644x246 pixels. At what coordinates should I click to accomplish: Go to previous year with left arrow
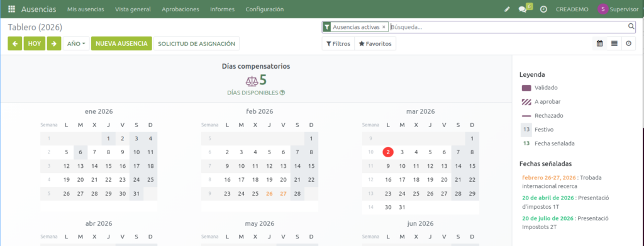pyautogui.click(x=15, y=43)
